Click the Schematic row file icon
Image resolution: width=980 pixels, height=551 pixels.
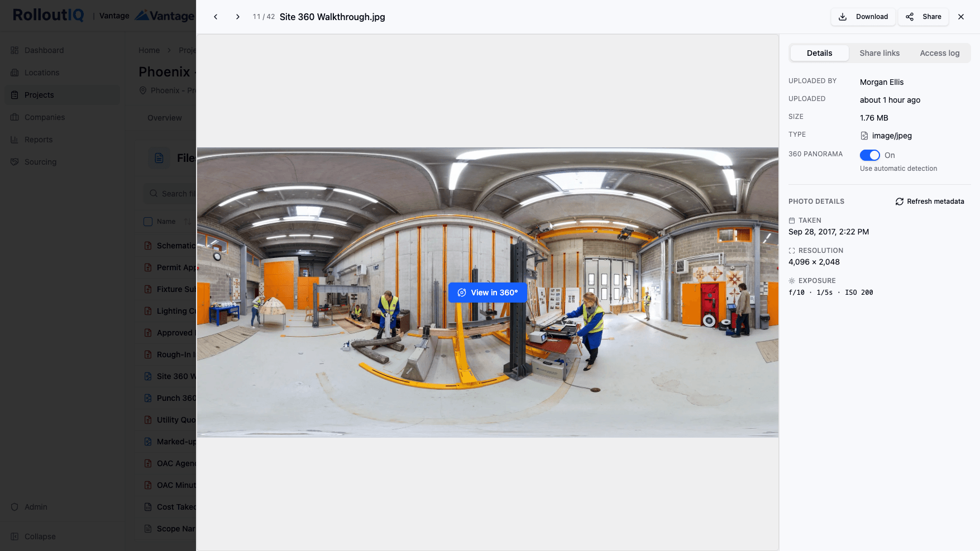(x=148, y=246)
